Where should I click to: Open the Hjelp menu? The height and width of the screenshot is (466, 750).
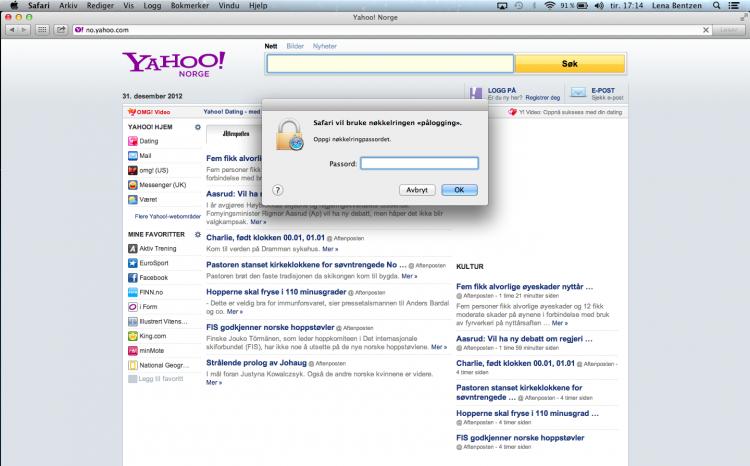point(258,6)
